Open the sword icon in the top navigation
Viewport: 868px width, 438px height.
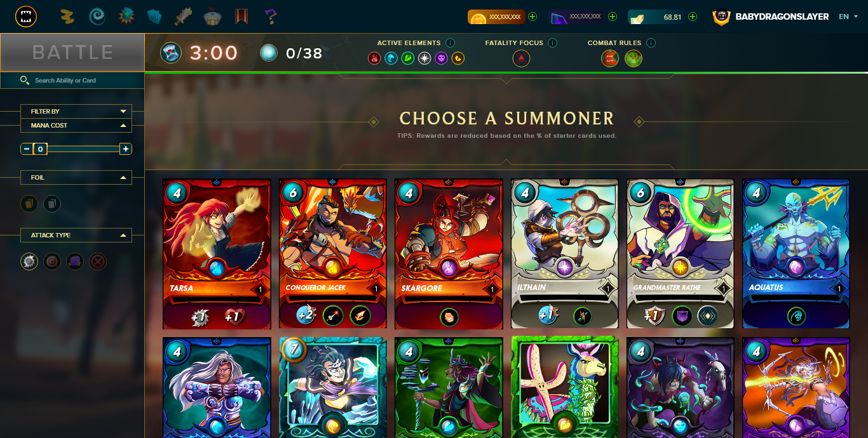pyautogui.click(x=183, y=17)
